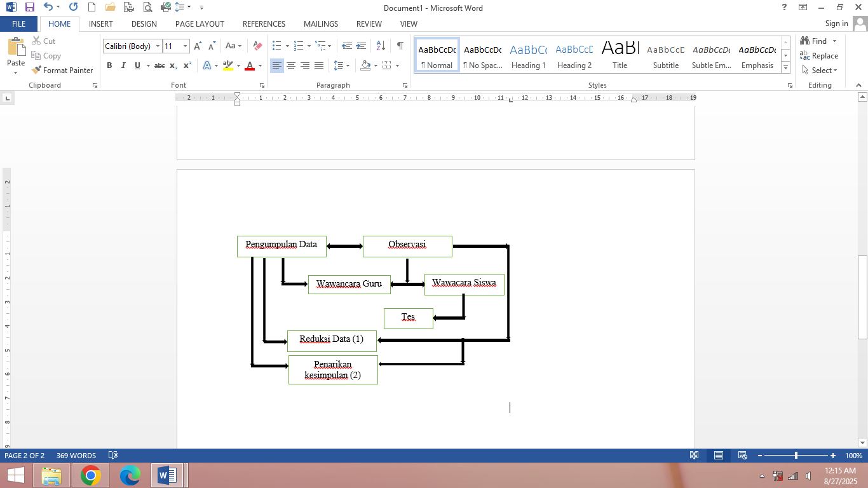Toggle Bold formatting
This screenshot has height=488, width=868.
coord(109,65)
